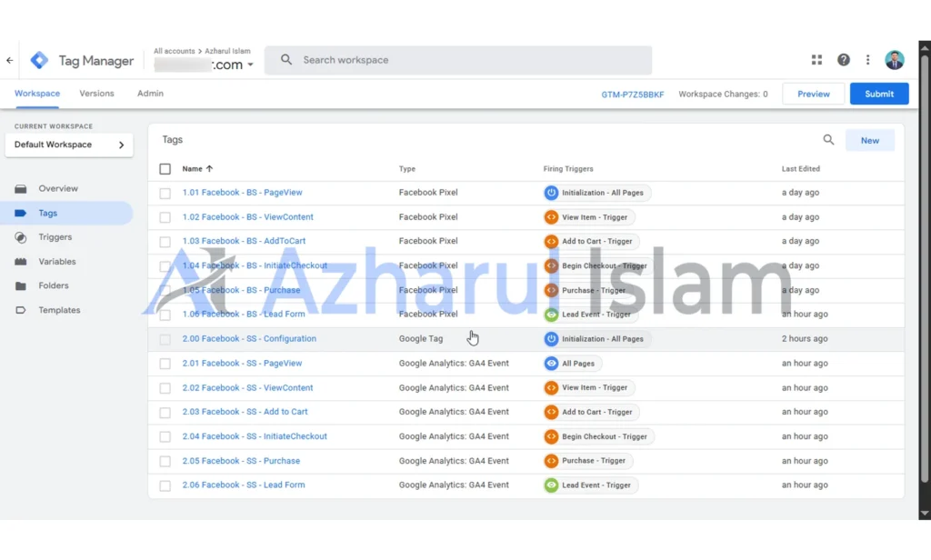Open the Add to Cart - Trigger chip for 2.03
931x560 pixels.
point(591,412)
